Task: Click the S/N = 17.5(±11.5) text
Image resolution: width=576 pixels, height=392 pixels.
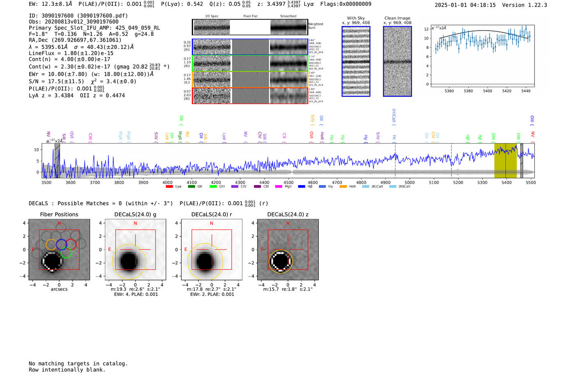Action: pos(56,81)
